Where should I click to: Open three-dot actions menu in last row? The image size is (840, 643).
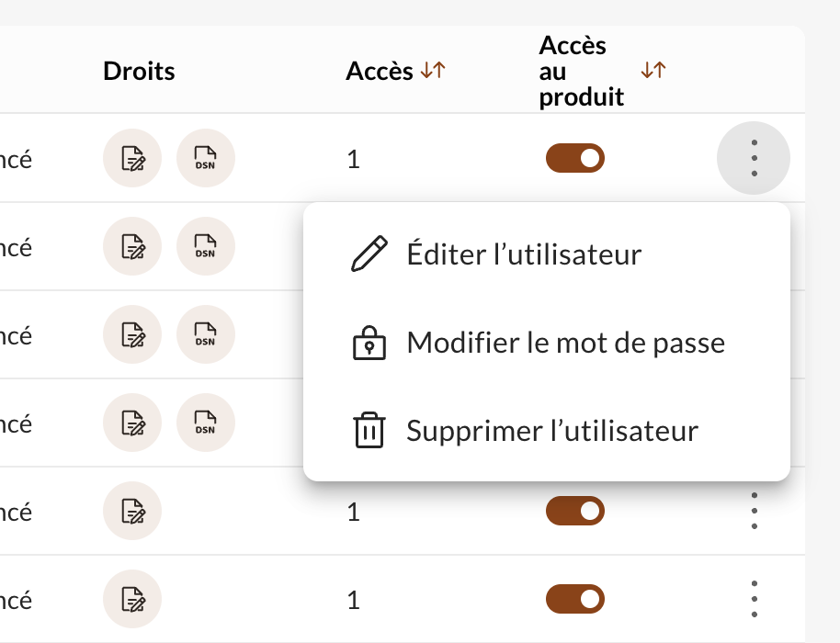click(x=754, y=599)
